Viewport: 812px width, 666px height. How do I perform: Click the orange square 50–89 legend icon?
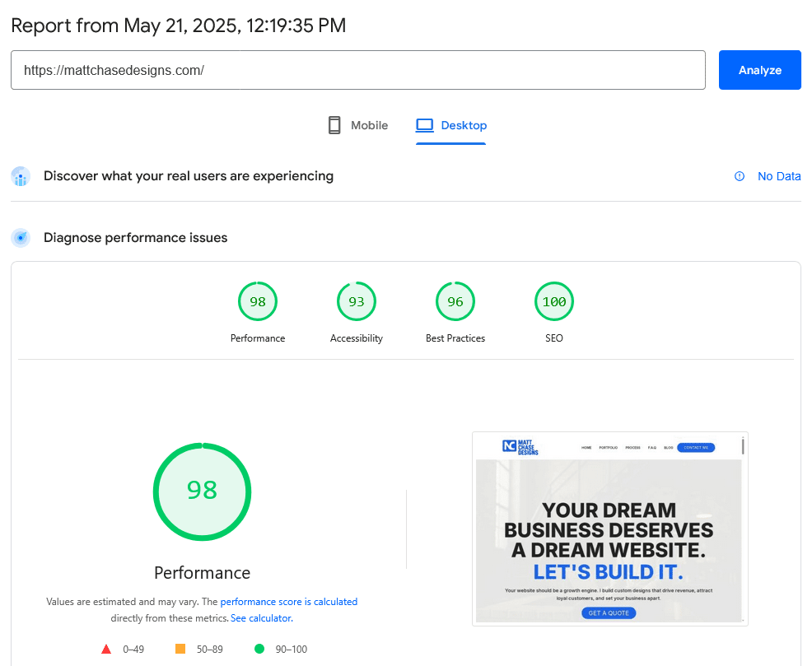180,649
